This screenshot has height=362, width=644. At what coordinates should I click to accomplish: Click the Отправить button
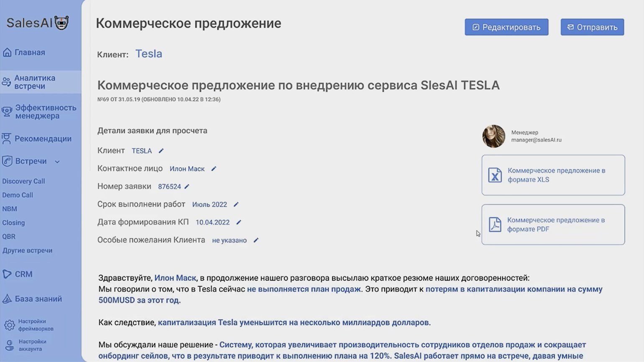[x=592, y=27]
